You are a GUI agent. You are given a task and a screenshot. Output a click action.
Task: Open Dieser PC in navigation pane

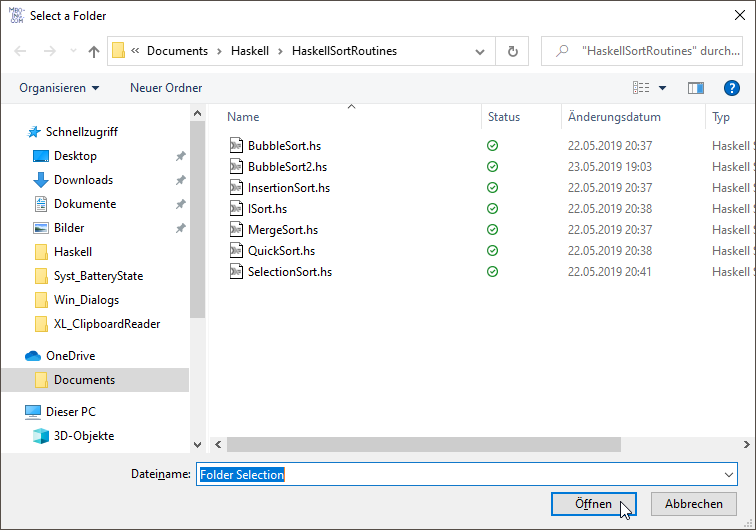[x=71, y=412]
